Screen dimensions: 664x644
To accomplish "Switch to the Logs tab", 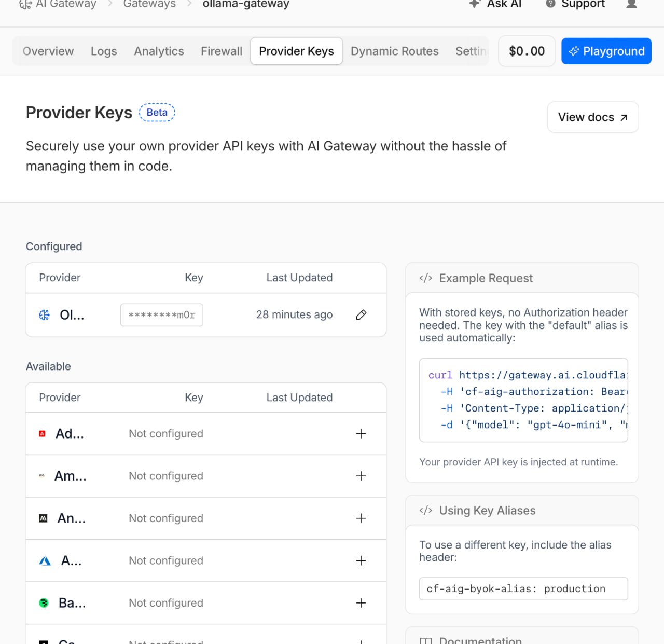I will point(104,51).
